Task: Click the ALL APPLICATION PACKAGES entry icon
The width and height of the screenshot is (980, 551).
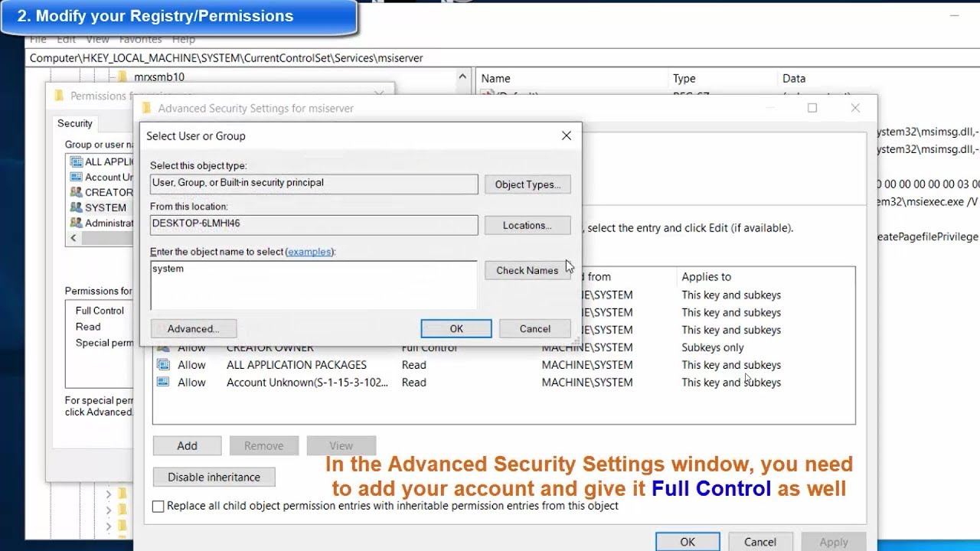Action: [162, 365]
